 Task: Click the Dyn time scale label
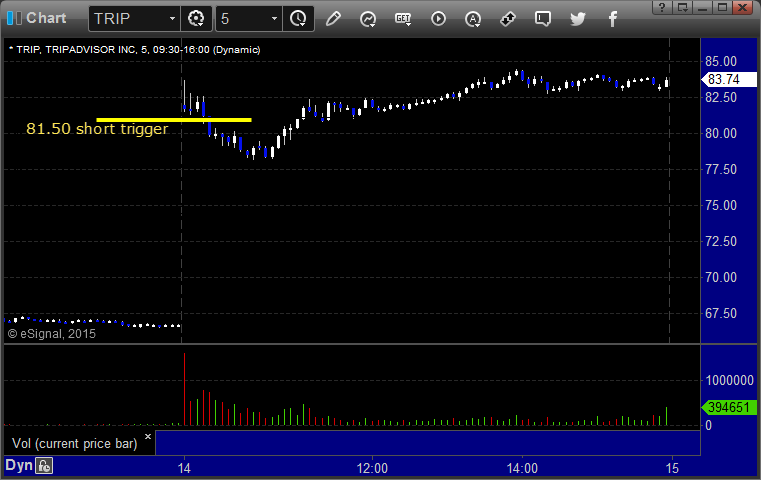(x=19, y=465)
